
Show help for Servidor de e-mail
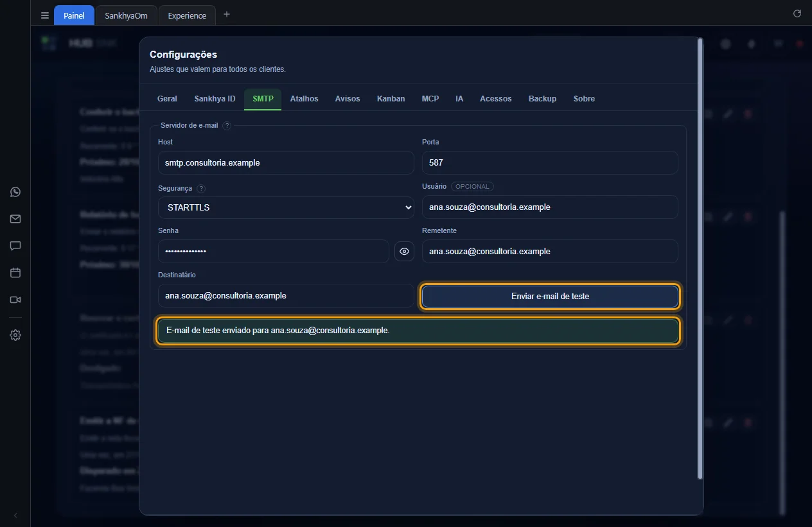tap(227, 126)
